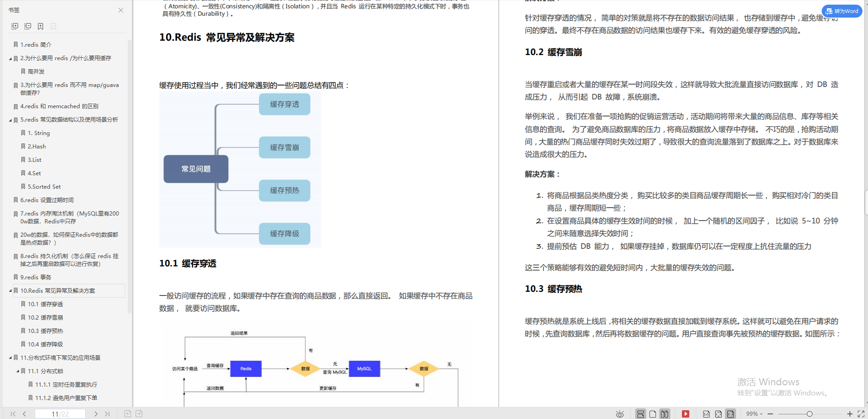Expand all bookmarks in the panel
Image resolution: width=868 pixels, height=419 pixels.
point(14,26)
